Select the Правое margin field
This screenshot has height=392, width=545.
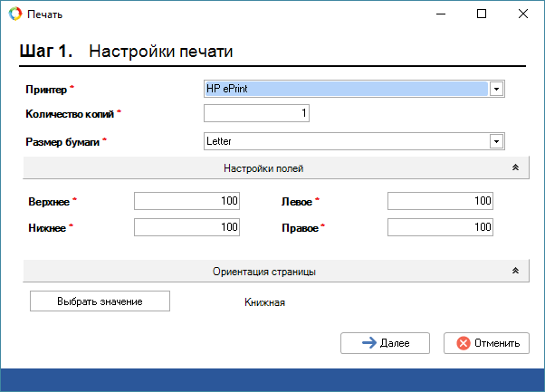pyautogui.click(x=440, y=226)
